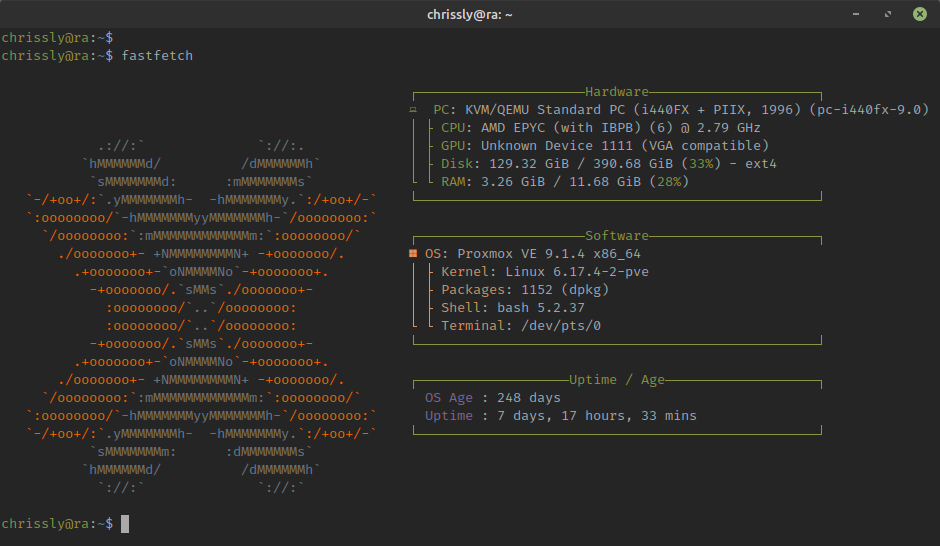Click the 'Shell:' label
The image size is (940, 546).
coord(465,307)
